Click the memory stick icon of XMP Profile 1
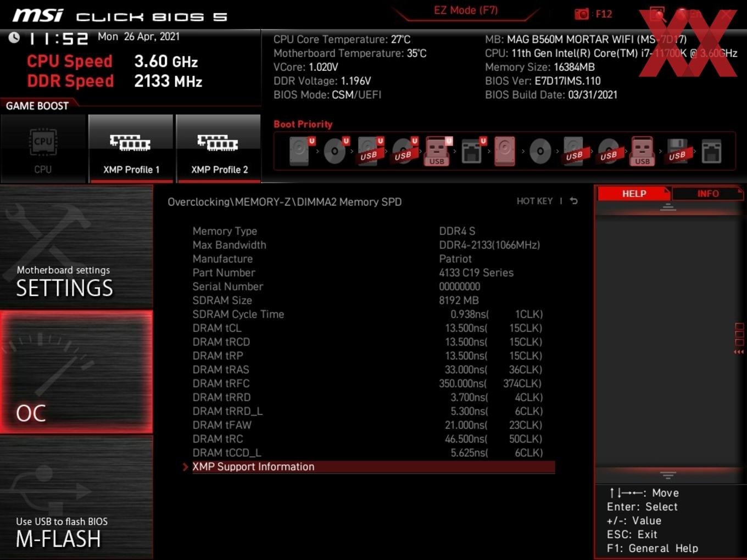Image resolution: width=747 pixels, height=560 pixels. coord(131,143)
